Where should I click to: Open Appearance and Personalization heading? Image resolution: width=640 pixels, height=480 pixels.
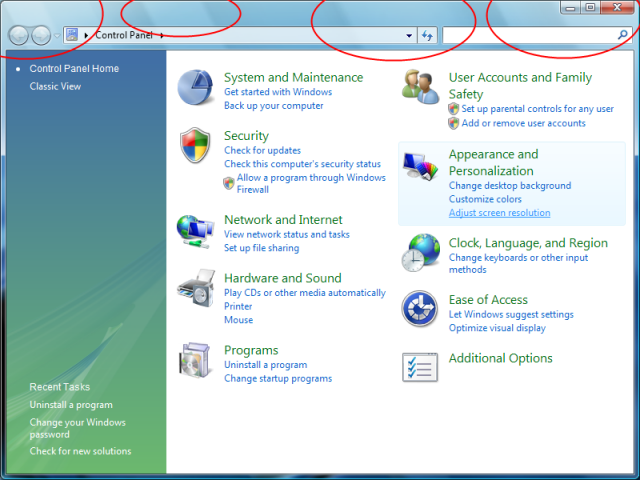click(493, 162)
